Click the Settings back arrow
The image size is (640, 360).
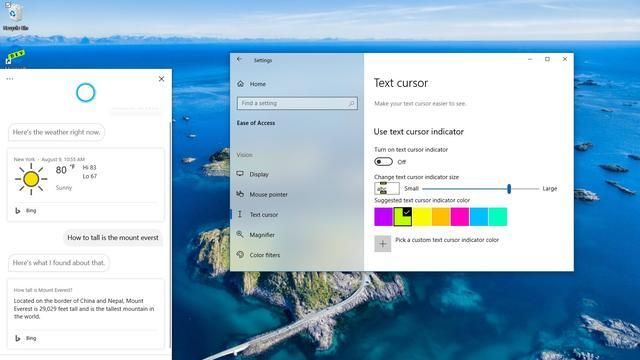click(240, 60)
